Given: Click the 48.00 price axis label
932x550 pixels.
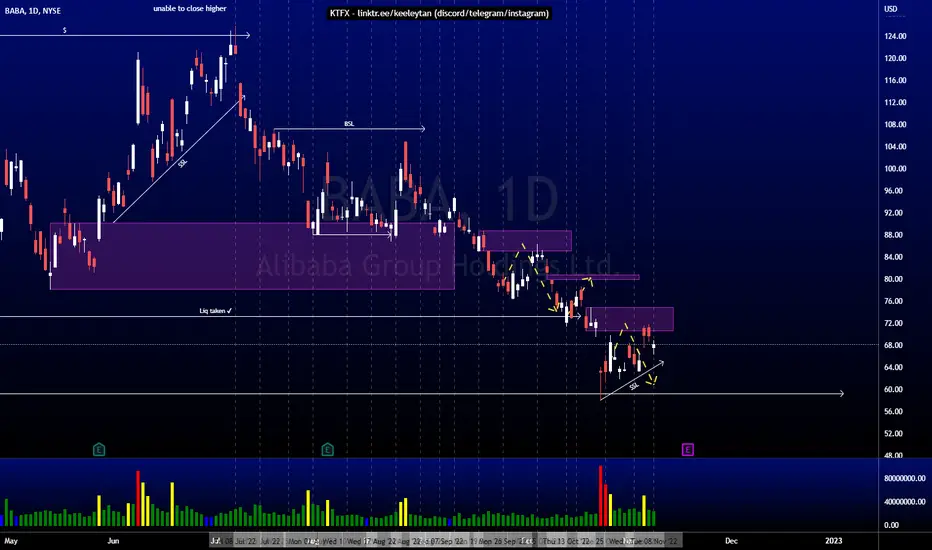Looking at the screenshot, I should 893,455.
